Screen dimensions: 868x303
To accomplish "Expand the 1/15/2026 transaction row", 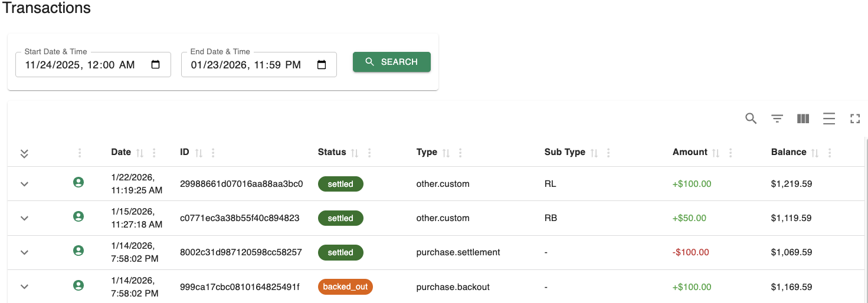I will (x=24, y=218).
